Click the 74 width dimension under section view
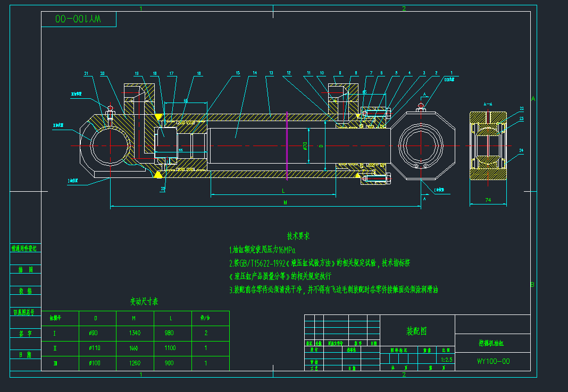568x392 pixels. pos(488,200)
